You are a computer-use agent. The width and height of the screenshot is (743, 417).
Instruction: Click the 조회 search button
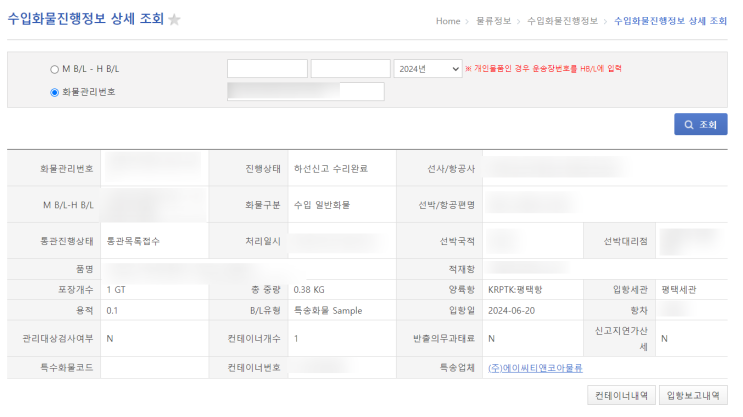click(700, 124)
